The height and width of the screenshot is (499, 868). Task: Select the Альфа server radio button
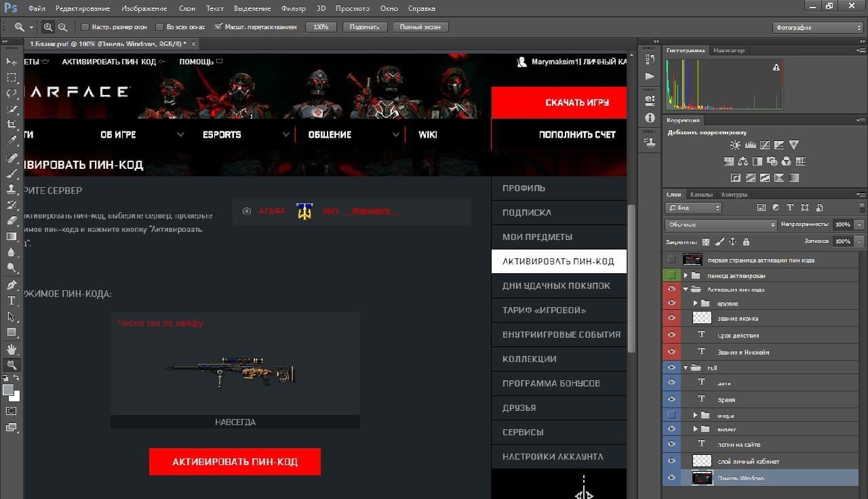pos(246,211)
